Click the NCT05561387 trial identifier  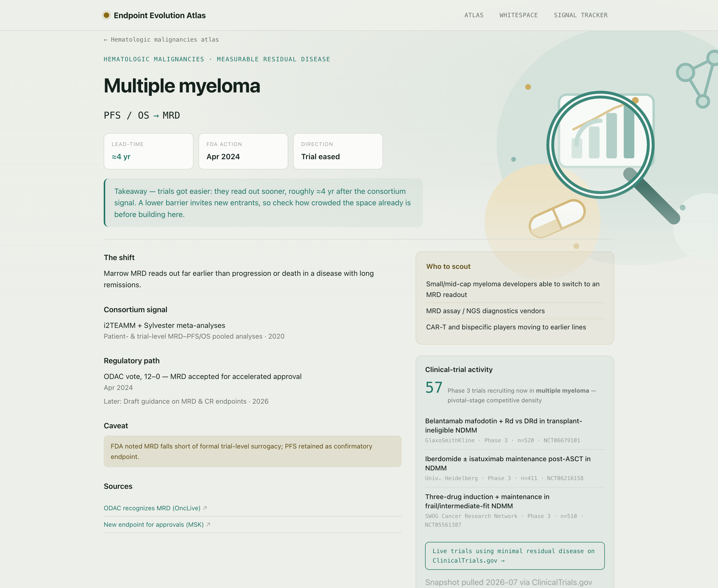[x=443, y=525]
